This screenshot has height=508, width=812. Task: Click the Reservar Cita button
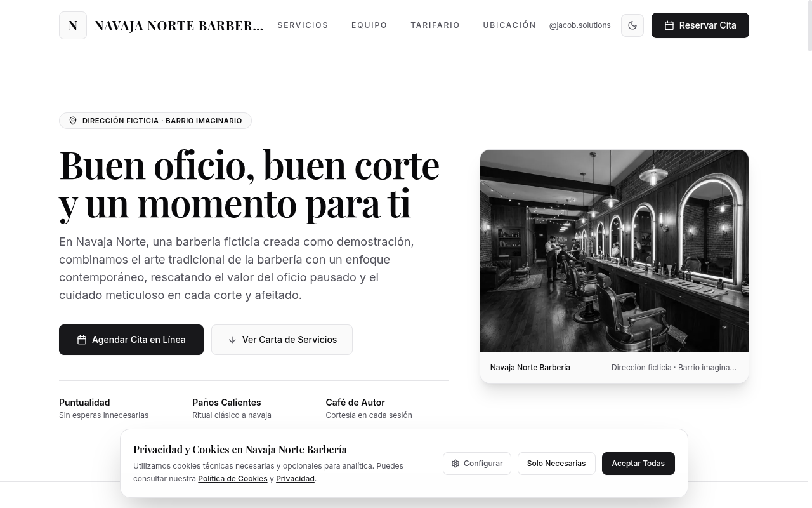[700, 25]
